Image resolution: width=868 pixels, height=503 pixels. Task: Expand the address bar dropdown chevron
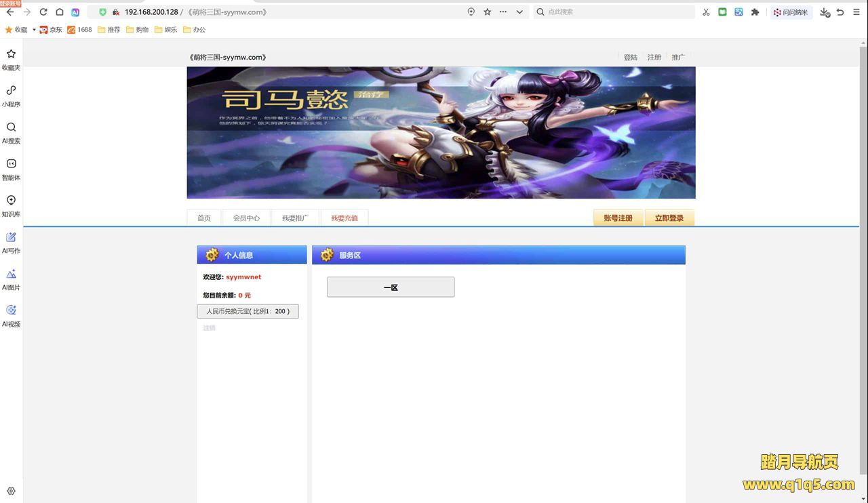pyautogui.click(x=519, y=12)
